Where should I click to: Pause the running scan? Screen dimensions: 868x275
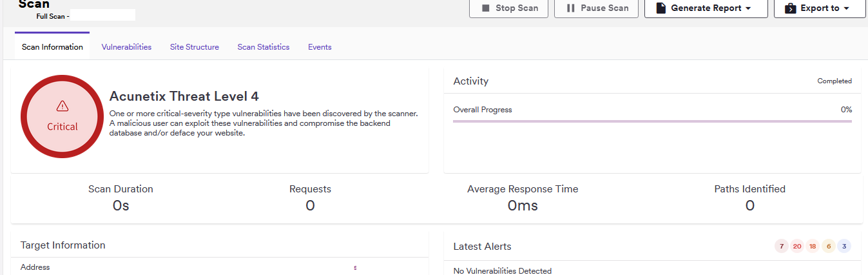596,8
